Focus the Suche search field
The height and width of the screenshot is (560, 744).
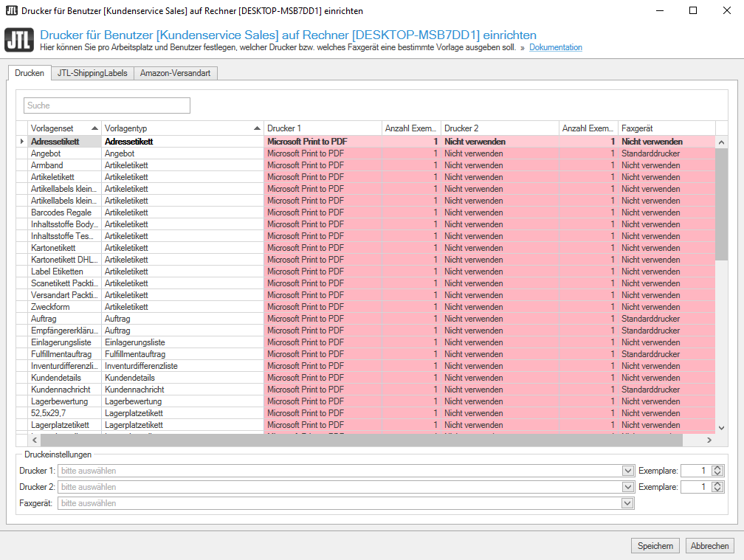(x=107, y=106)
